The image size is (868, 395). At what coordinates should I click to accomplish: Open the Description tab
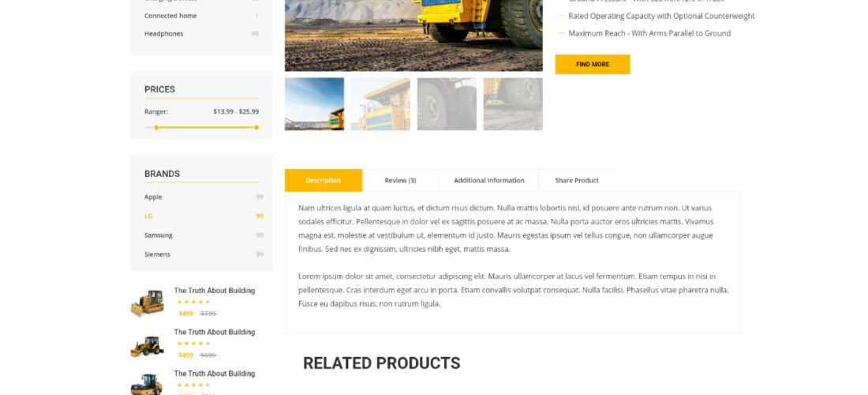(x=324, y=181)
